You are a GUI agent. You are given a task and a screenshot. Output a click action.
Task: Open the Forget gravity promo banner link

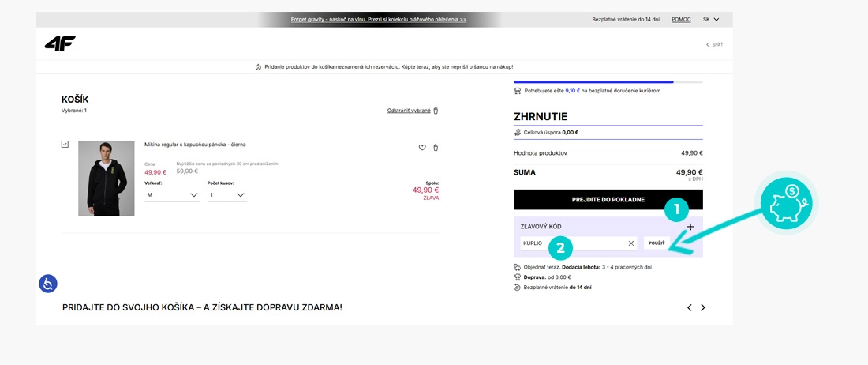(379, 20)
